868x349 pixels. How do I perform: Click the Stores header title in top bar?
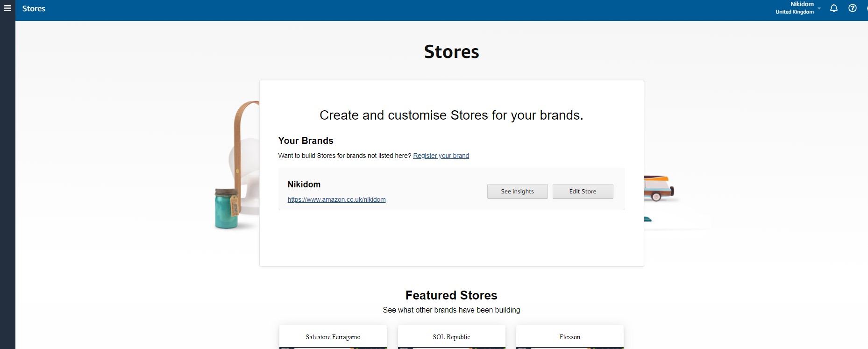(34, 8)
